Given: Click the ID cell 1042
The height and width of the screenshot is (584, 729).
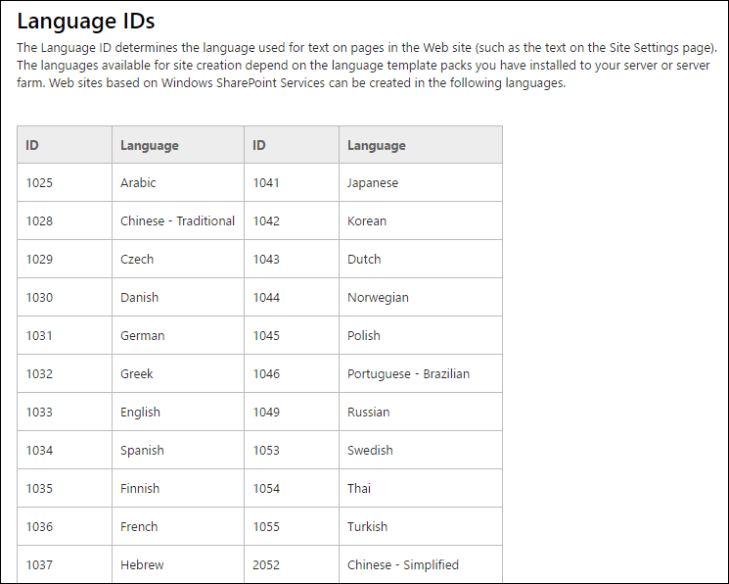Looking at the screenshot, I should pyautogui.click(x=266, y=221).
